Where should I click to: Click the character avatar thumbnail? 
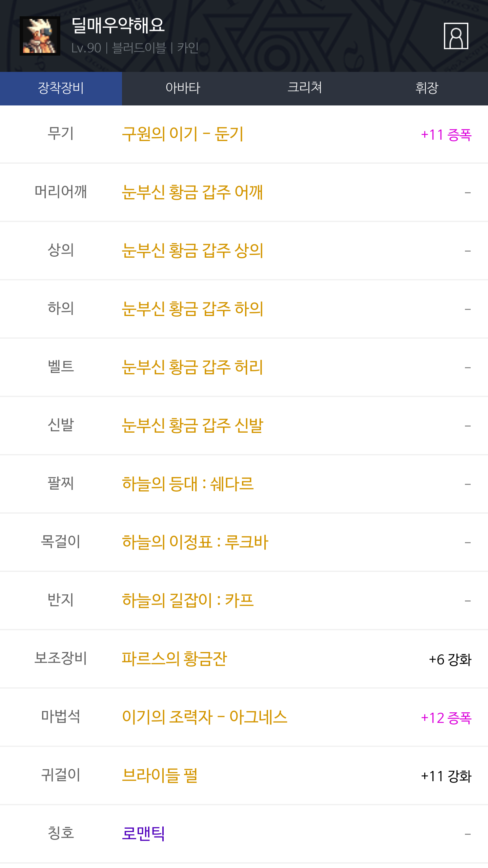(x=40, y=36)
